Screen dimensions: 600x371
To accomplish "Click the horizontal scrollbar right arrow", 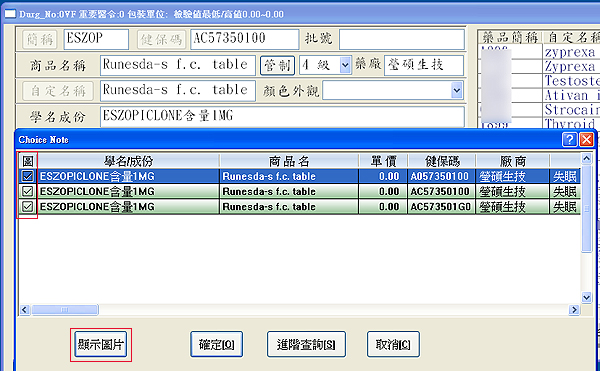I will pyautogui.click(x=574, y=309).
